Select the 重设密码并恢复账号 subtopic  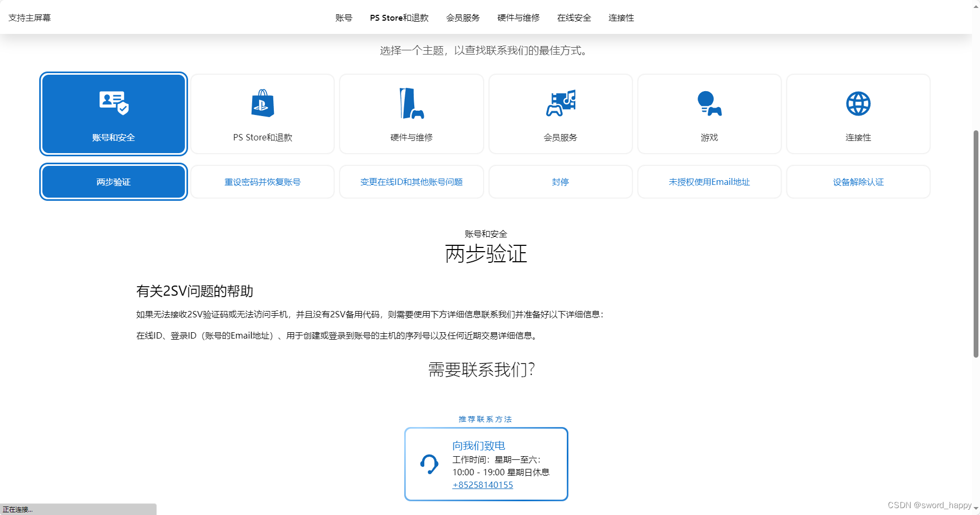[x=263, y=182]
